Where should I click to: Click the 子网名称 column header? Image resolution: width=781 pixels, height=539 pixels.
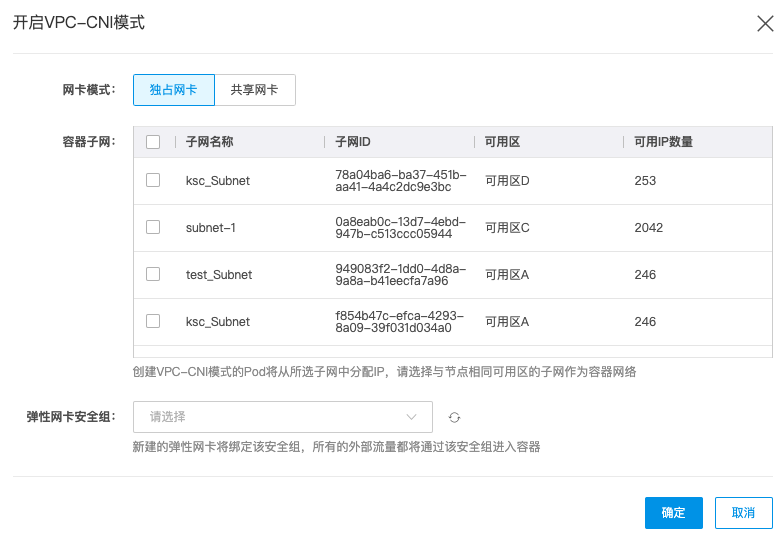[x=210, y=142]
